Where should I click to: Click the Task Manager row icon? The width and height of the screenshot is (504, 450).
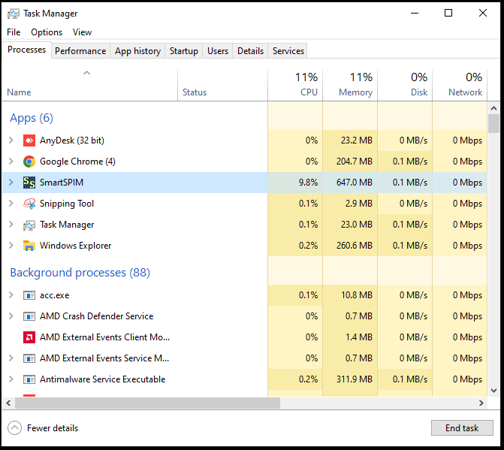[29, 225]
